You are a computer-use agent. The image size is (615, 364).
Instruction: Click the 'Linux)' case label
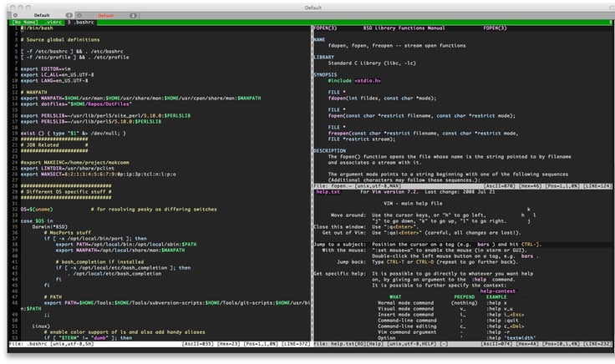coord(41,326)
